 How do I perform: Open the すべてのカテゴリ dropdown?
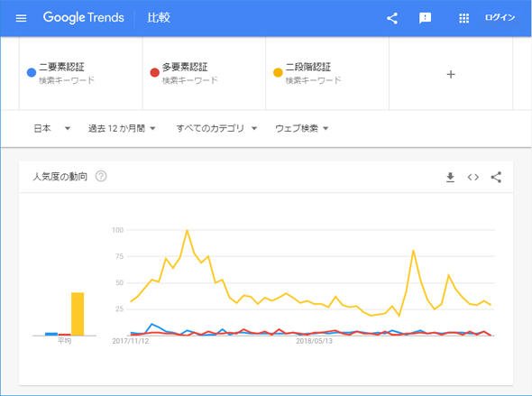coord(216,128)
